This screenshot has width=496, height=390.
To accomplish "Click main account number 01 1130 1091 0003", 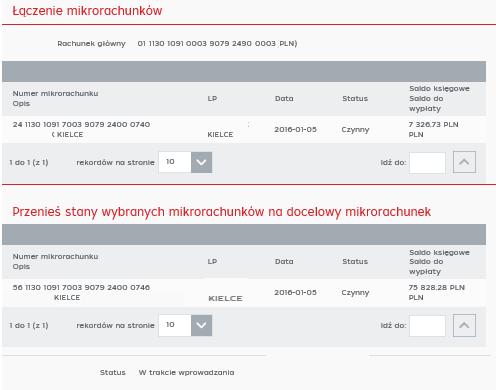I will [x=217, y=44].
